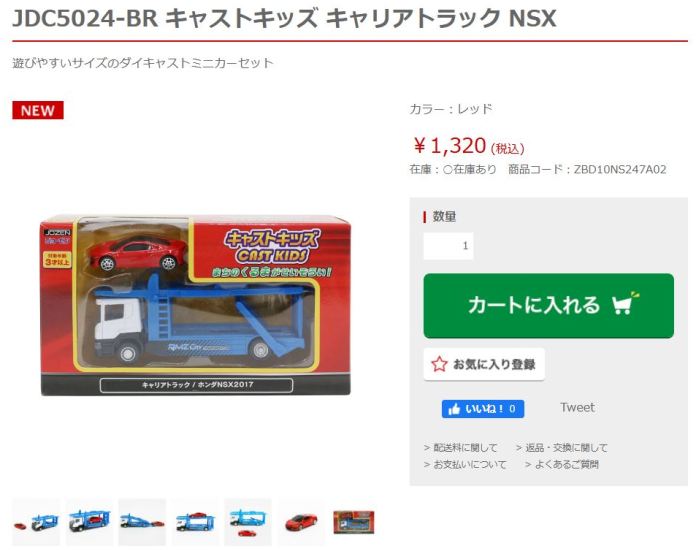Click the shopping cart icon on the green button
700x550 pixels.
pos(625,303)
